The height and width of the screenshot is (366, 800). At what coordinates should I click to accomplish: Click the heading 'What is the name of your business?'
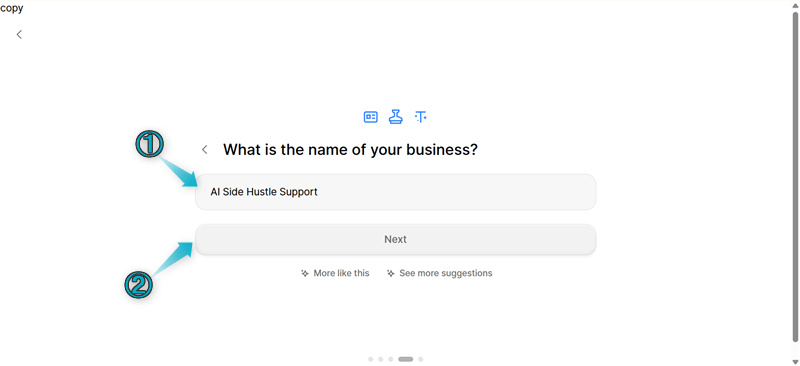coord(351,150)
